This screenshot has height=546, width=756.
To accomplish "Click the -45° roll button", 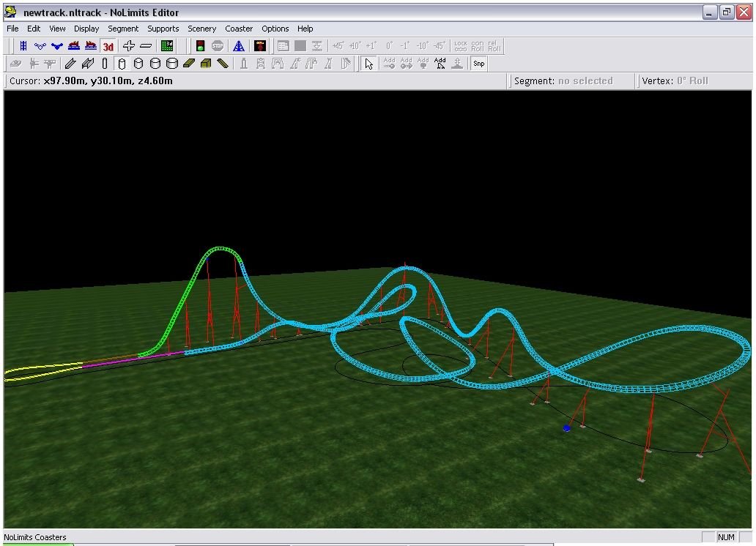I will point(440,46).
